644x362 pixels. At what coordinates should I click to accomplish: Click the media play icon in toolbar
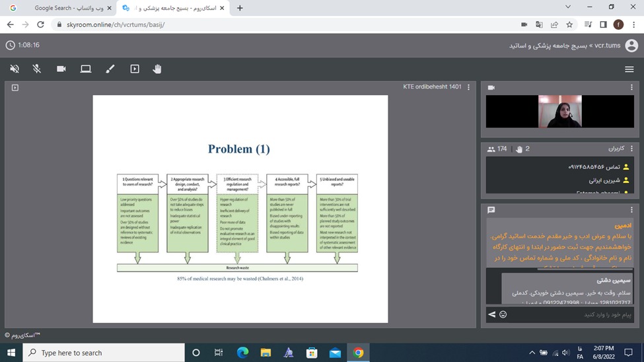(135, 69)
